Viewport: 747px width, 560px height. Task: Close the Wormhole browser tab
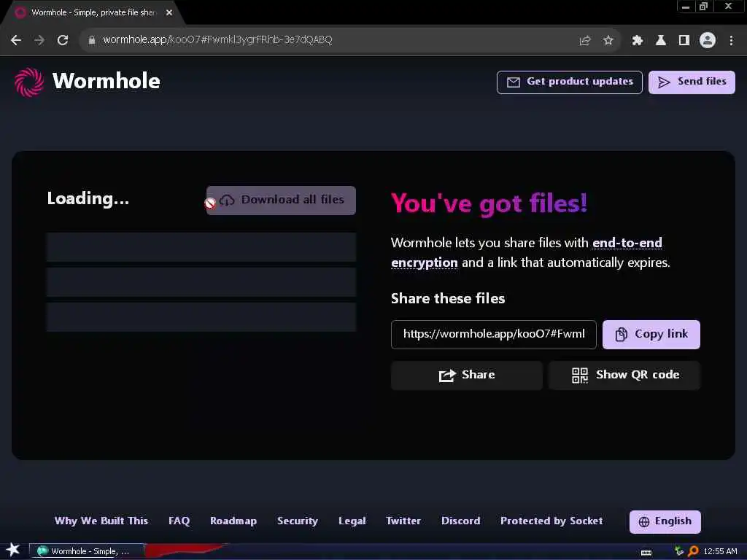pyautogui.click(x=169, y=13)
